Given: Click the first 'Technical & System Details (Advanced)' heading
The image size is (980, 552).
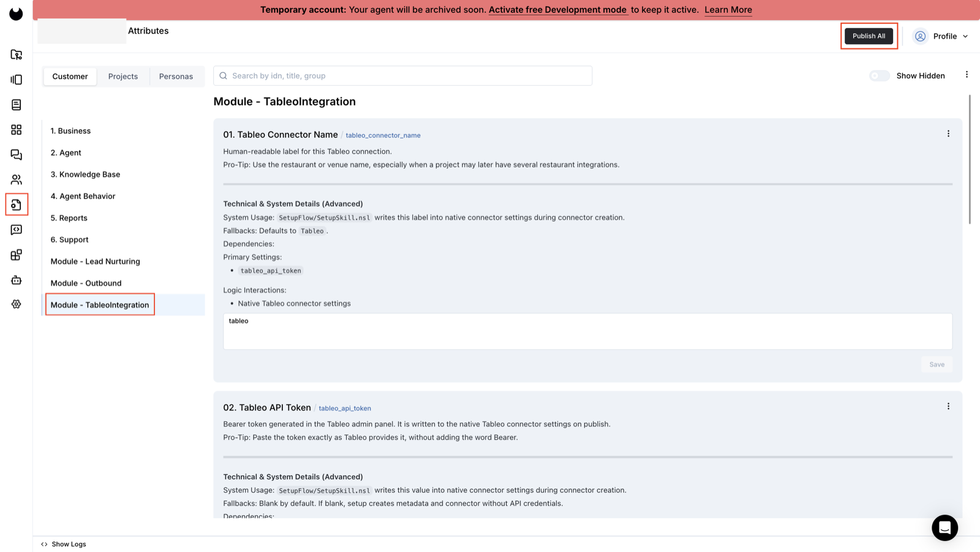Looking at the screenshot, I should click(x=293, y=204).
